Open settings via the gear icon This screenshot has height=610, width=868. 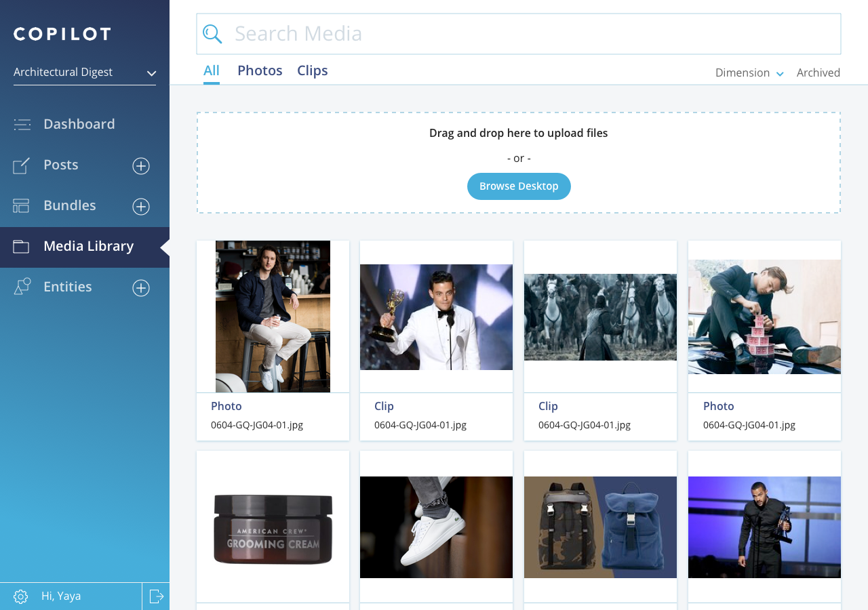[20, 596]
